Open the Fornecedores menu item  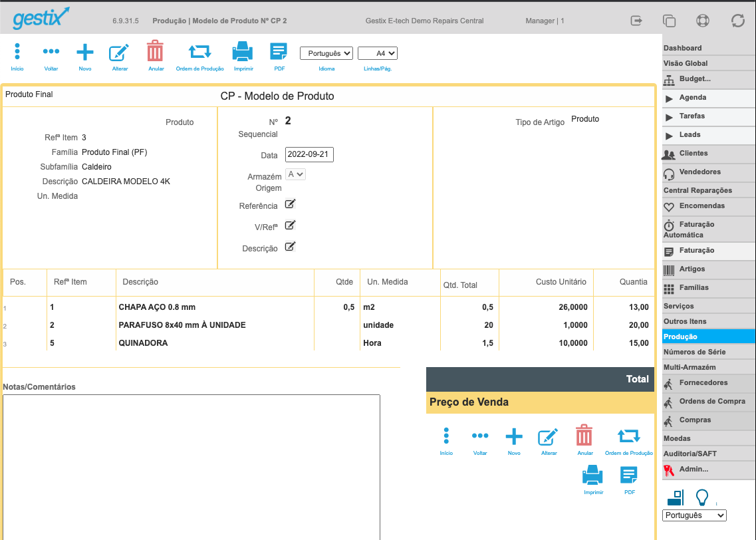pos(708,383)
